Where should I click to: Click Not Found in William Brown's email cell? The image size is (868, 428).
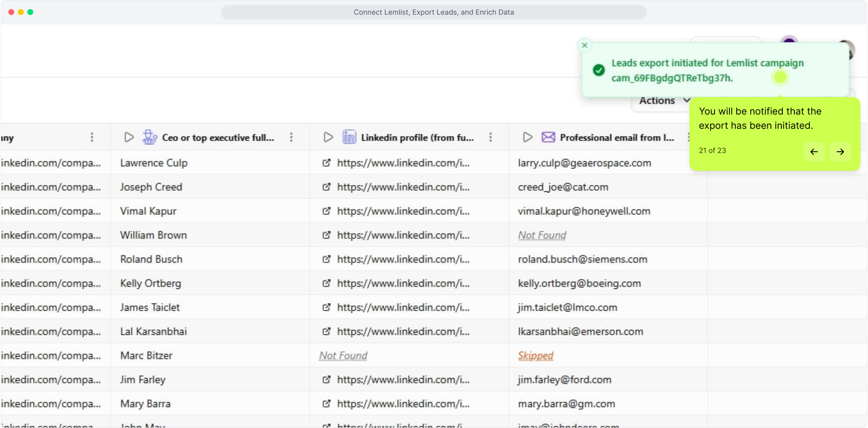tap(542, 235)
